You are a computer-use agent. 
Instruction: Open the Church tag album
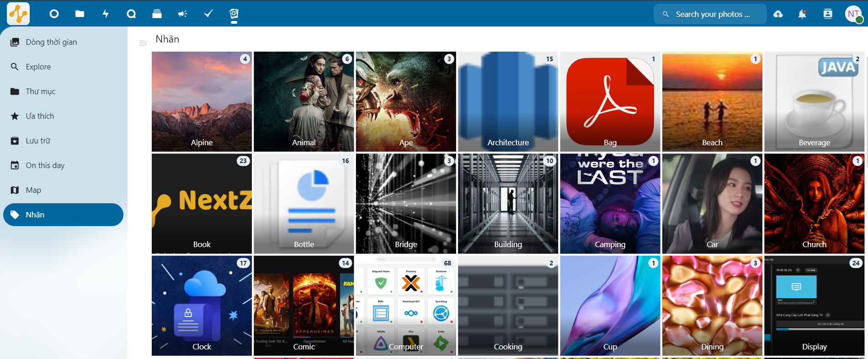pos(815,204)
